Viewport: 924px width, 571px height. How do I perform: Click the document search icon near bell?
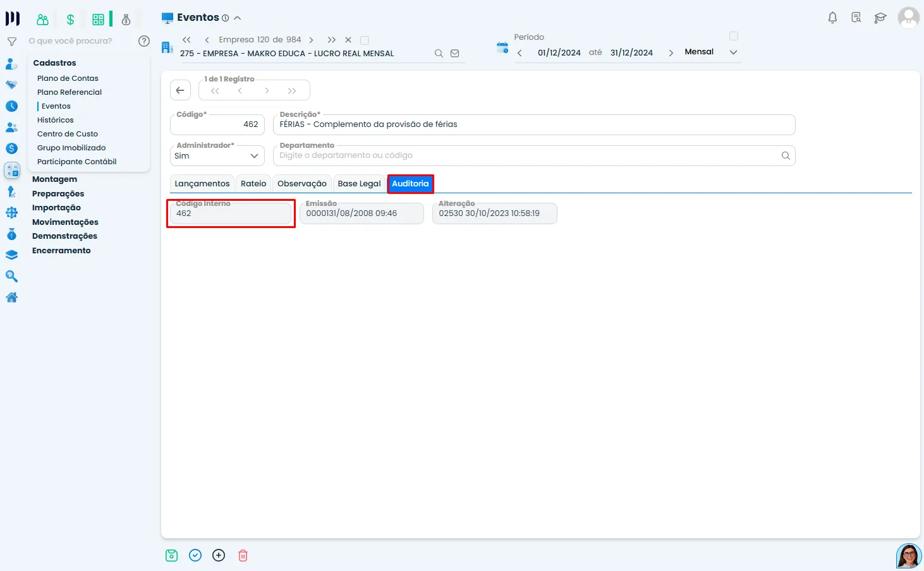tap(856, 18)
